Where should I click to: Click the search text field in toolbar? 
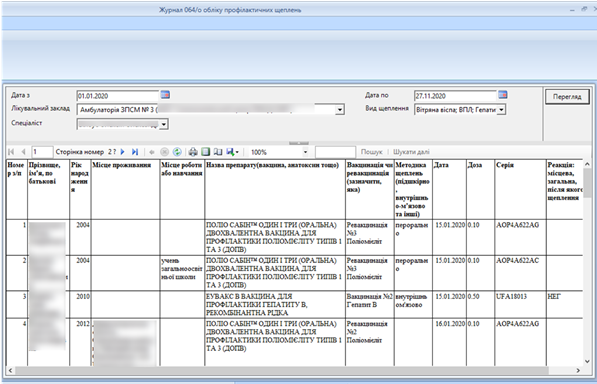[x=335, y=152]
